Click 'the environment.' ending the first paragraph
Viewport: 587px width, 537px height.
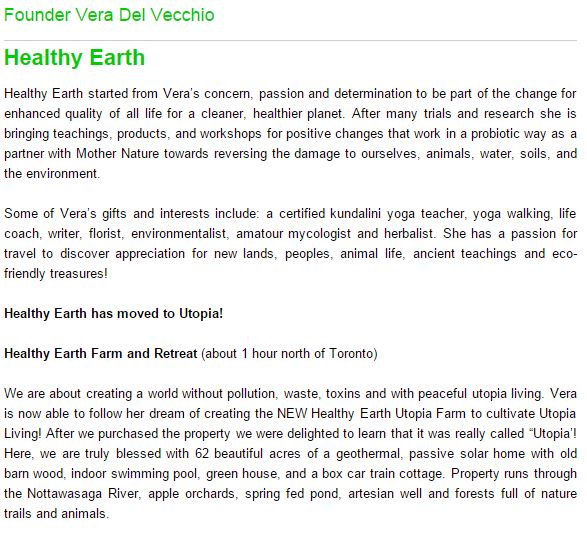[52, 174]
